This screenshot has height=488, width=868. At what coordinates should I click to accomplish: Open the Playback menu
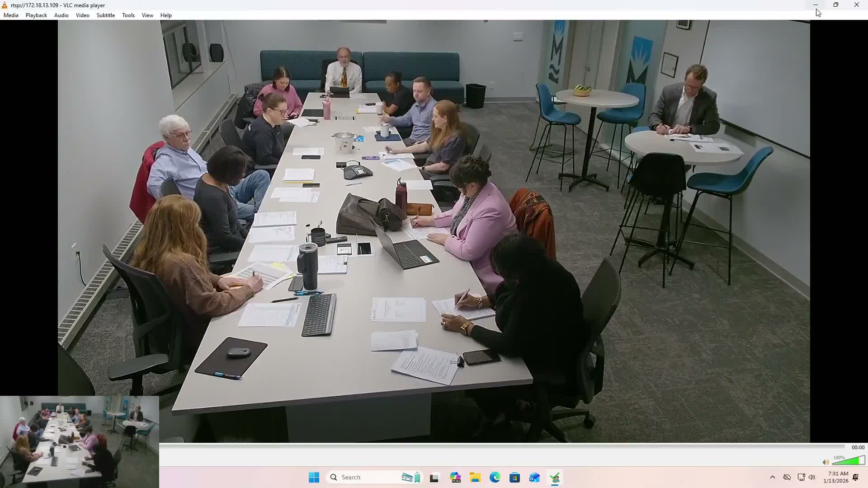pyautogui.click(x=36, y=15)
